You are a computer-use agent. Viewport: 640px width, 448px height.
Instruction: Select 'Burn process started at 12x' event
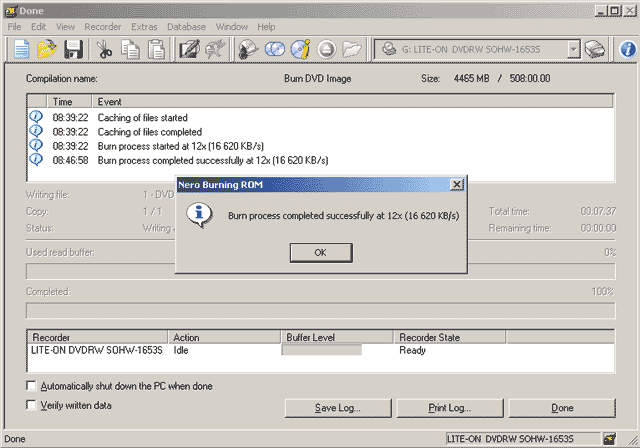tap(180, 146)
